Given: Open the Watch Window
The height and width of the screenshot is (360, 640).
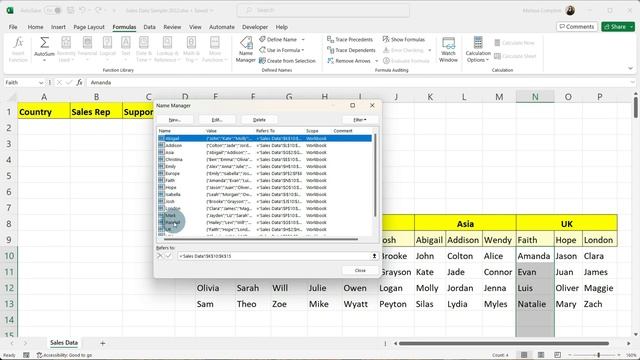Looking at the screenshot, I should coord(448,49).
